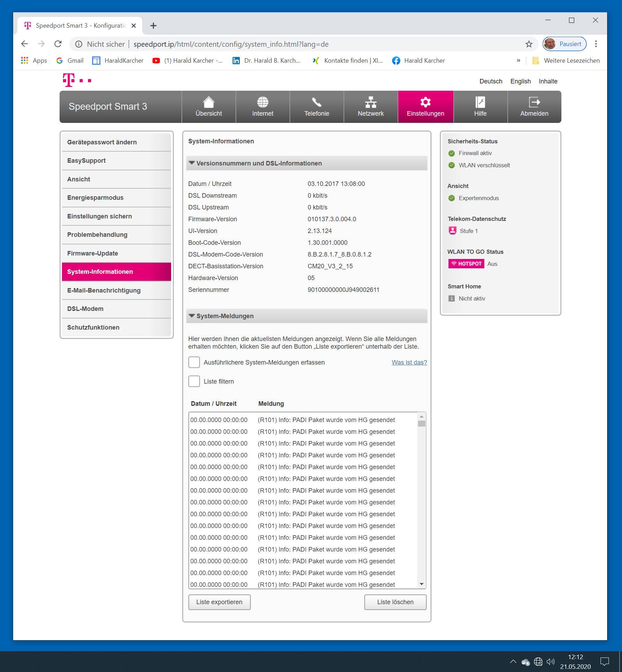Screen dimensions: 622x672
Task: Select DSL-Modem in the sidebar
Action: (116, 309)
